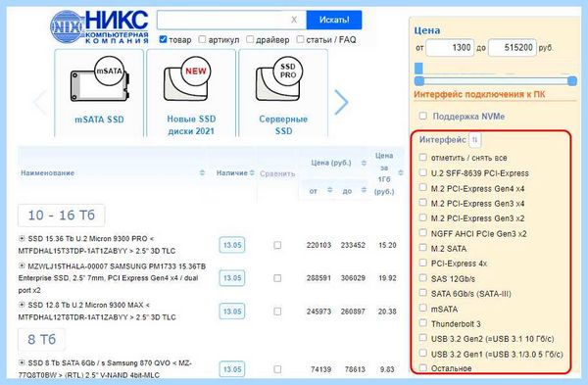Select M.2 PCI-Express Gen3 x2 interface

[x=423, y=217]
